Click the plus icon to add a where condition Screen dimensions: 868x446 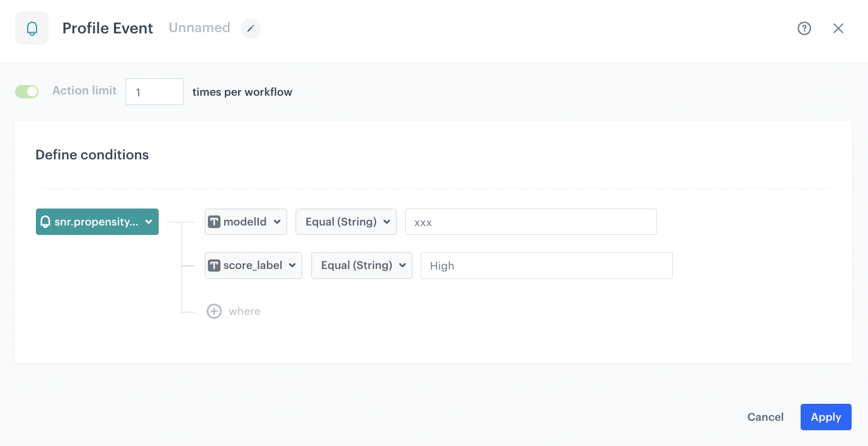[214, 311]
